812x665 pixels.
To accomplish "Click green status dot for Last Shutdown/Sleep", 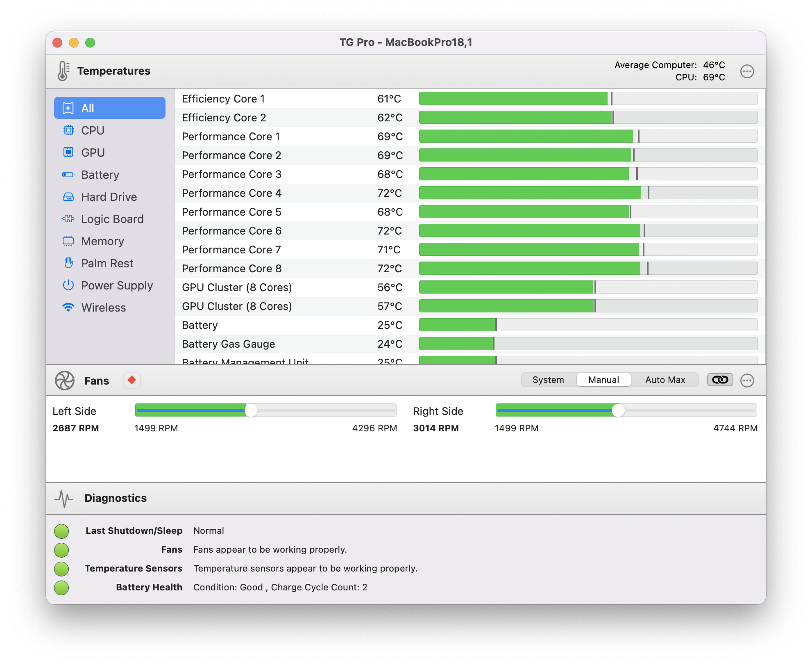I will (61, 531).
